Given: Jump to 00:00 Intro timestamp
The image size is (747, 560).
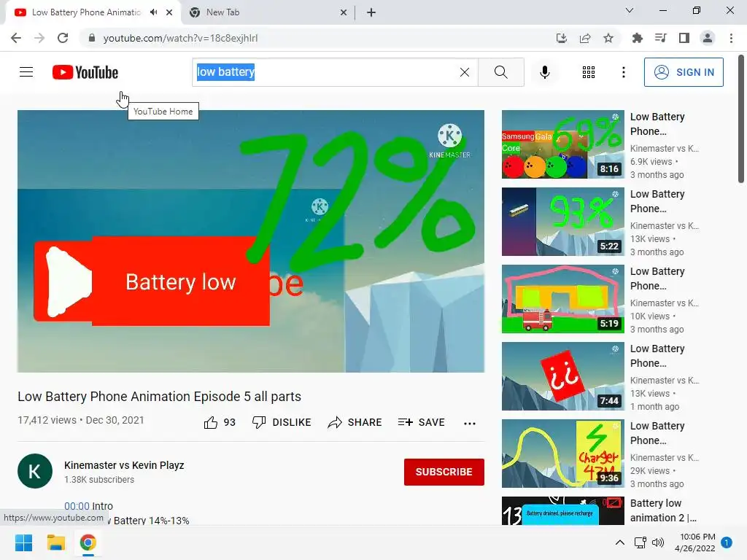Looking at the screenshot, I should [77, 506].
